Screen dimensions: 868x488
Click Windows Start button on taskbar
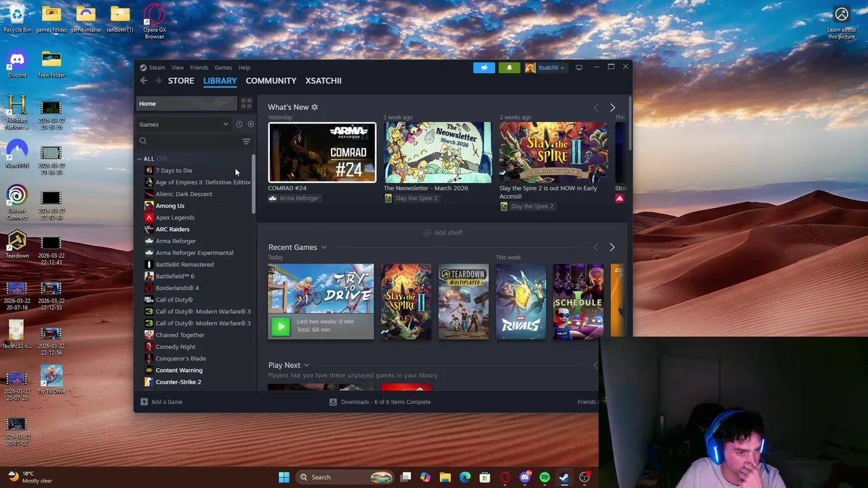point(284,477)
